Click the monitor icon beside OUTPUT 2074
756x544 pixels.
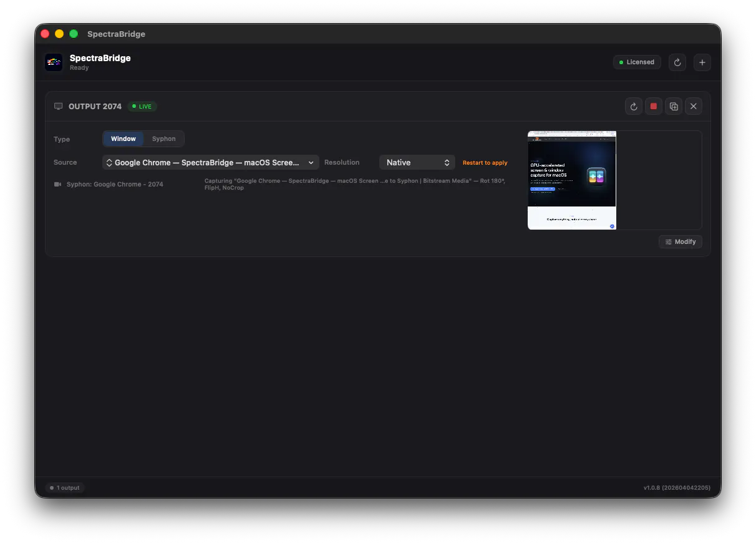pos(59,107)
